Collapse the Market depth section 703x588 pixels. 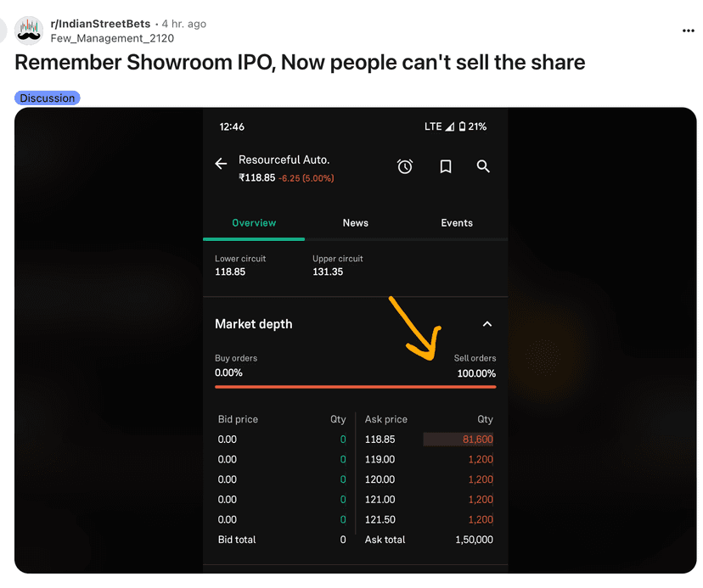[487, 324]
